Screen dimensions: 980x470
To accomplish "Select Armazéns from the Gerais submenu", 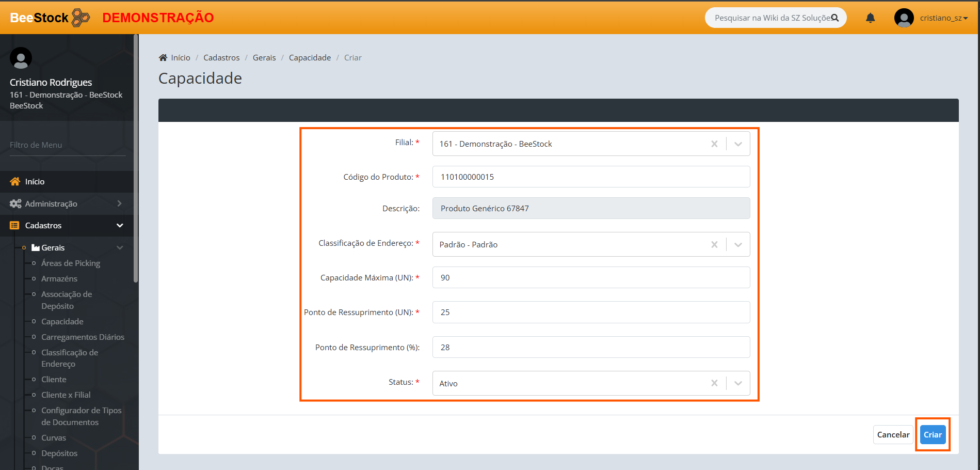I will (x=59, y=279).
